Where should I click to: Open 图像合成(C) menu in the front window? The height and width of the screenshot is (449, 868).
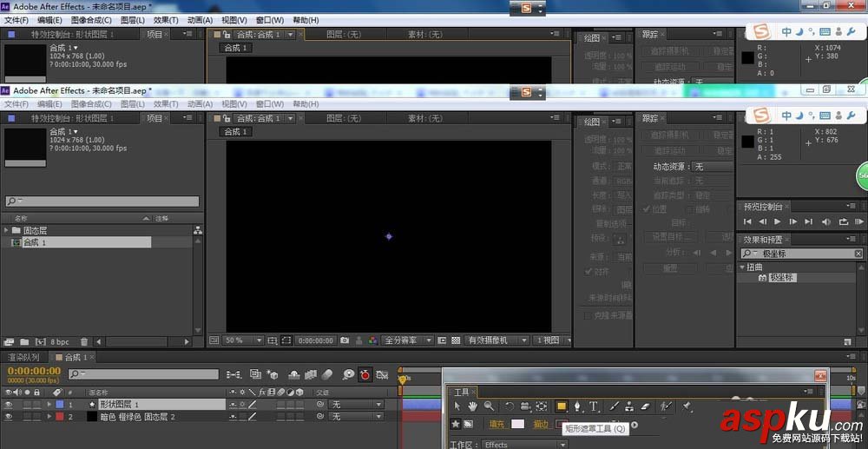click(91, 104)
